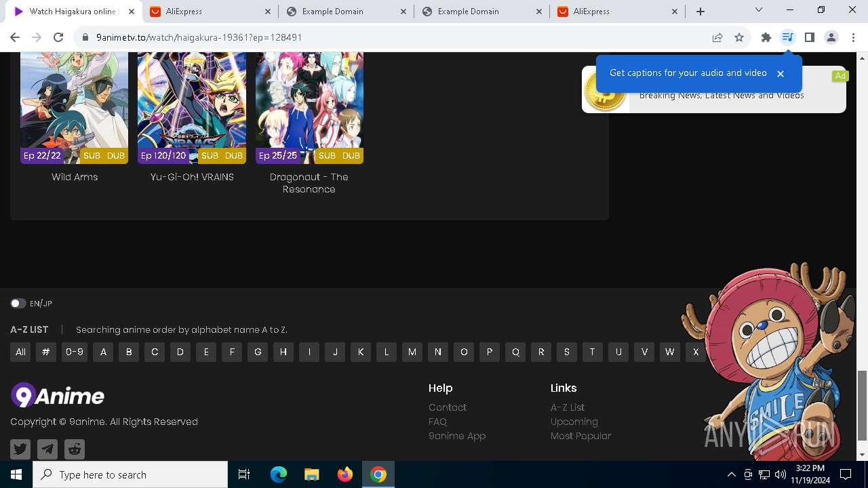The image size is (868, 488).
Task: Filter anime list by letter W
Action: [670, 352]
